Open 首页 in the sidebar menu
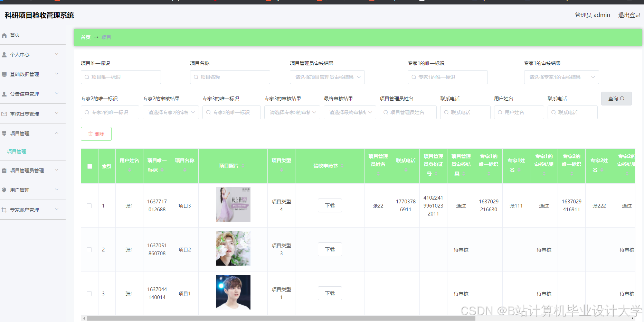 click(x=33, y=35)
